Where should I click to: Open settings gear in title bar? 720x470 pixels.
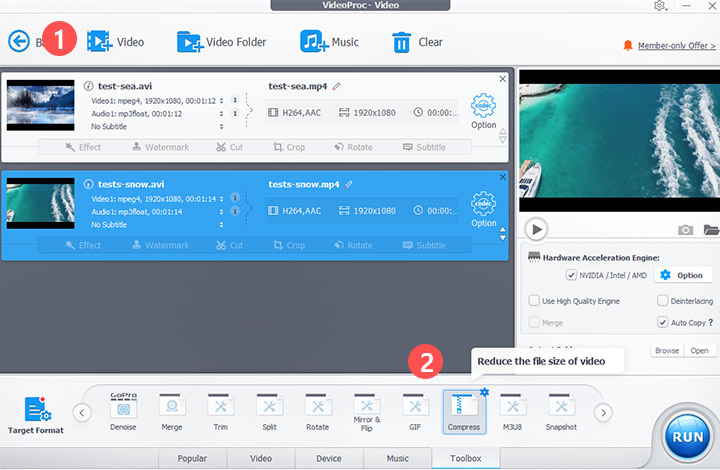(659, 6)
